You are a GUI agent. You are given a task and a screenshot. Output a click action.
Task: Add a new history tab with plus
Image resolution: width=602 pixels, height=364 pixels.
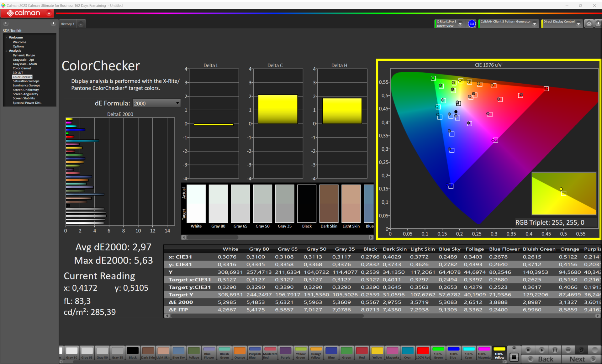tap(81, 24)
